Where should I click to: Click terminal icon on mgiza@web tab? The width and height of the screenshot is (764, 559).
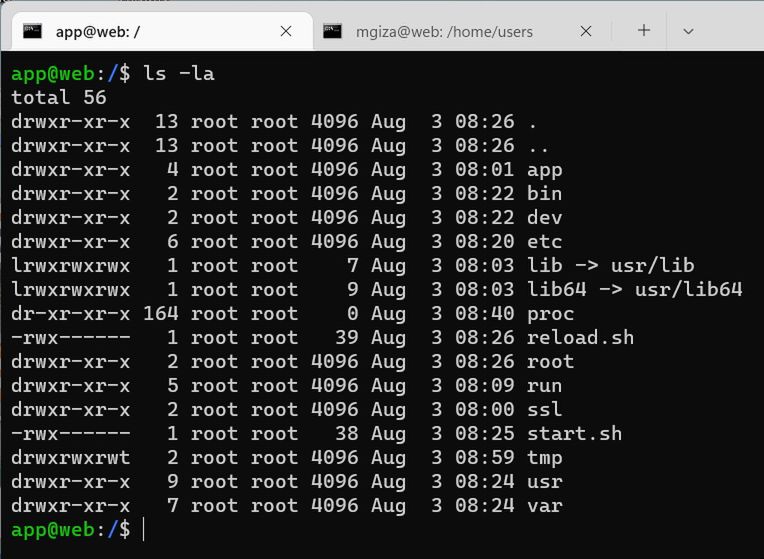[x=332, y=31]
